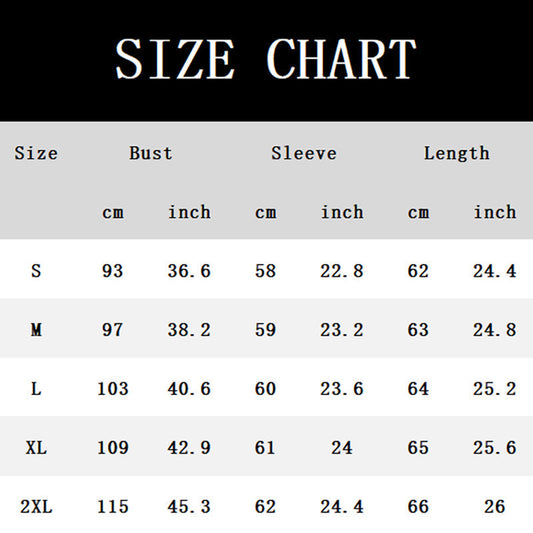Select the Size column header
Screen dimensions: 533x533
tap(36, 153)
